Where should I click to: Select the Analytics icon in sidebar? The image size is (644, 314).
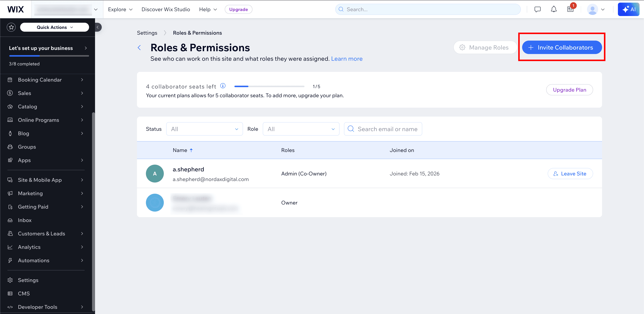point(10,247)
